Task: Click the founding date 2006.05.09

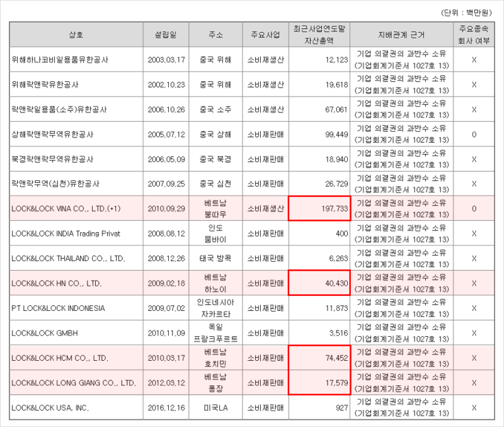Action: 166,160
